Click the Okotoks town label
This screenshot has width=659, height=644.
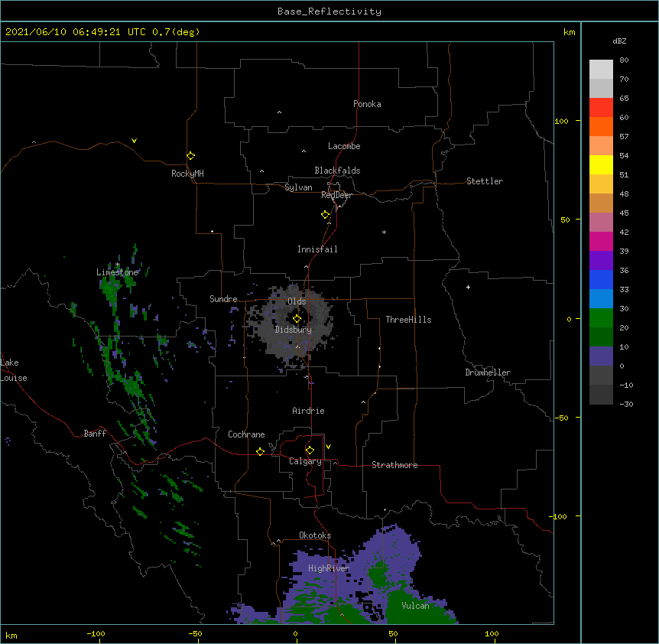click(x=315, y=535)
